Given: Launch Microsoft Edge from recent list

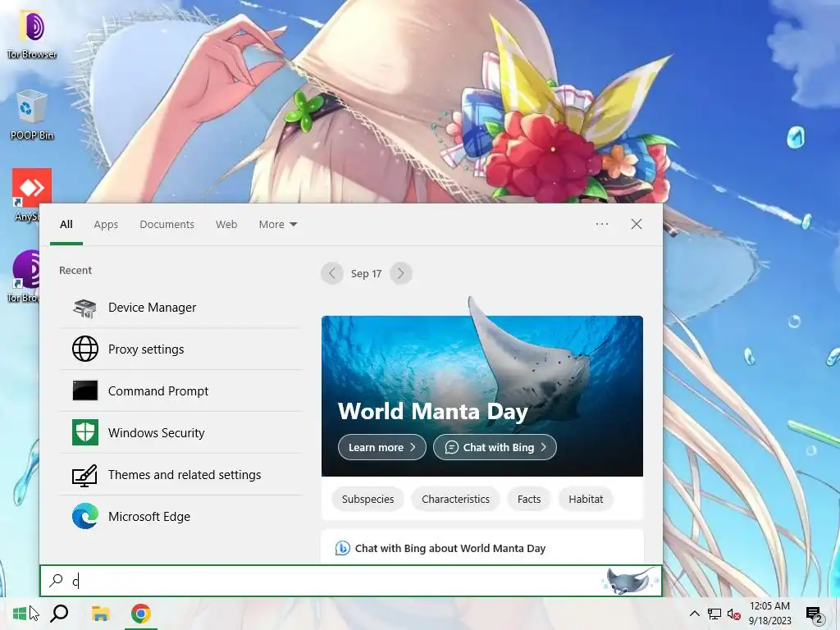Looking at the screenshot, I should pyautogui.click(x=180, y=517).
